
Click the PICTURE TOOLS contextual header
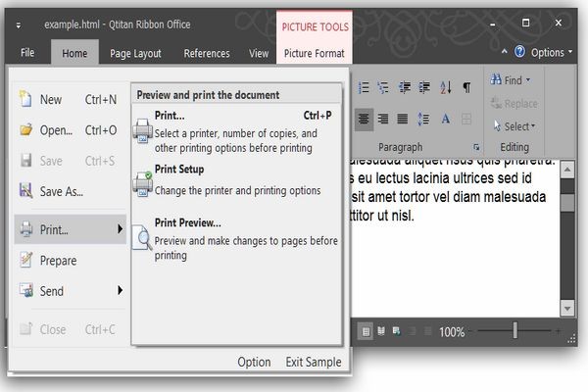(x=315, y=26)
